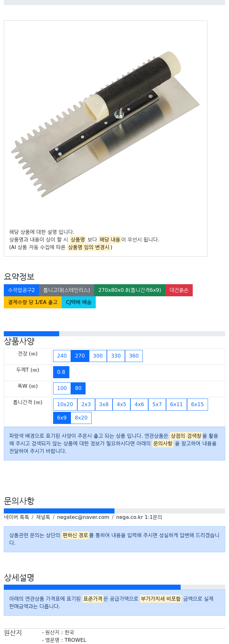The height and width of the screenshot is (644, 229).
Task: Choose the 360 mm length
Action: 134,356
